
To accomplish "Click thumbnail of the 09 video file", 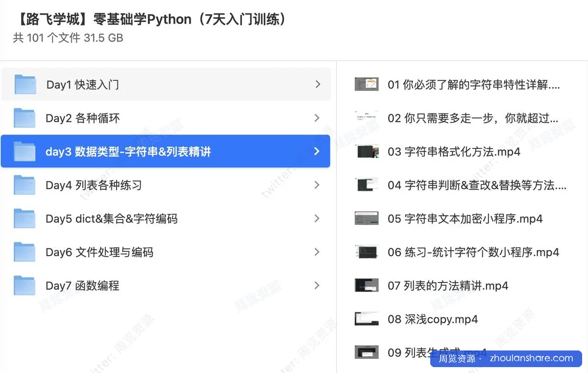I will (367, 352).
